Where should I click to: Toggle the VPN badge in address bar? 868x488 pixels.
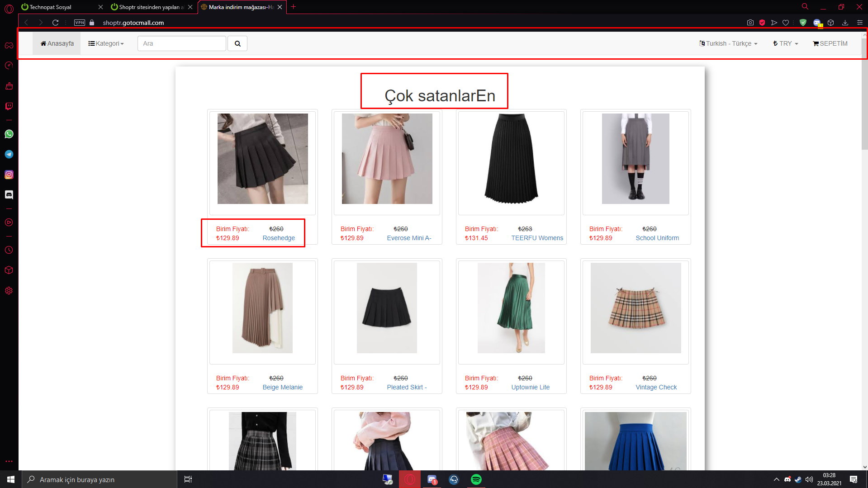click(x=80, y=23)
